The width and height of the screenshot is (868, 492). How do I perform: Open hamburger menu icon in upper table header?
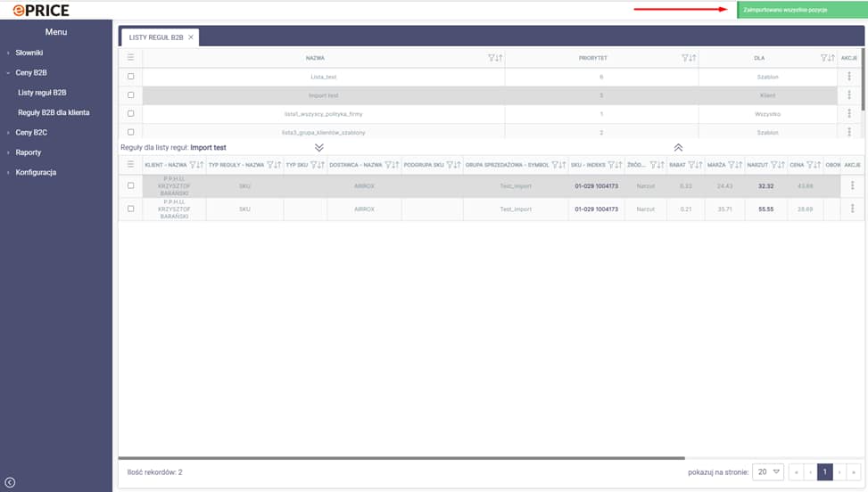click(x=130, y=58)
